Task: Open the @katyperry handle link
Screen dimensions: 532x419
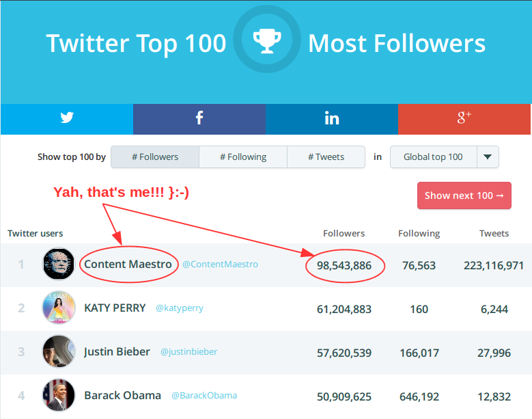Action: [180, 308]
